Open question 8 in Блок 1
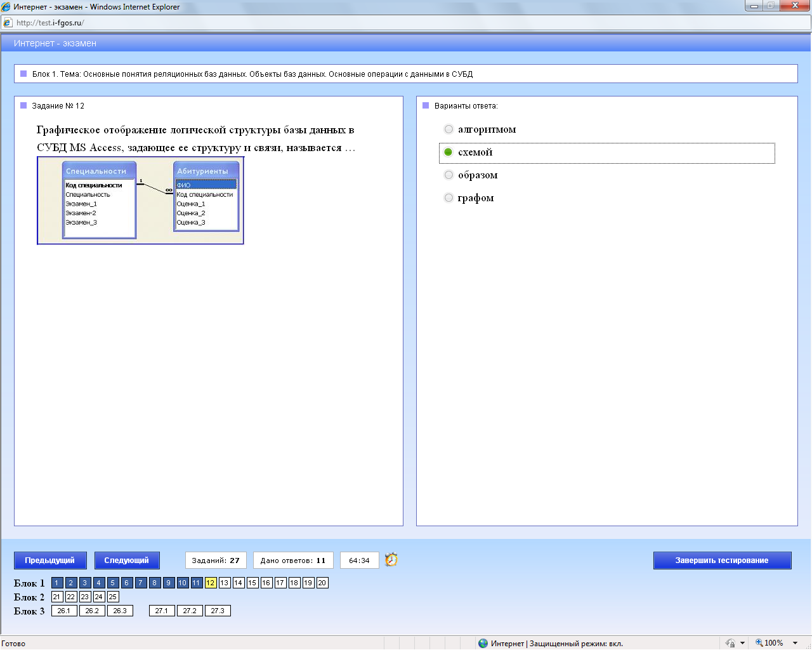The image size is (812, 650). click(x=154, y=583)
